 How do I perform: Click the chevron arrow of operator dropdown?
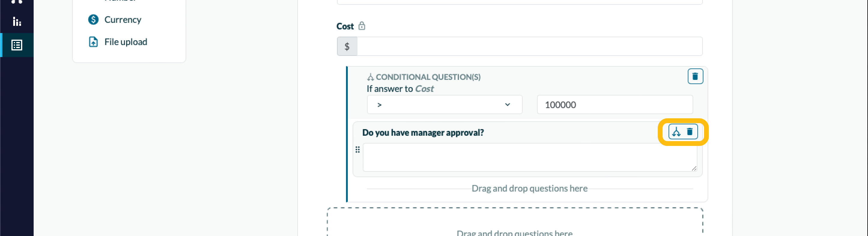[507, 105]
